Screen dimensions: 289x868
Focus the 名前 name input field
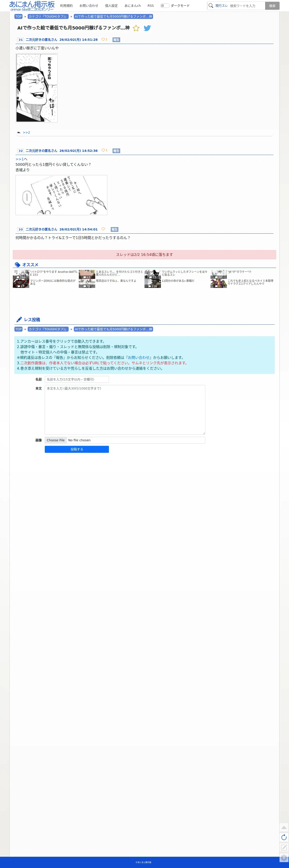coord(77,379)
